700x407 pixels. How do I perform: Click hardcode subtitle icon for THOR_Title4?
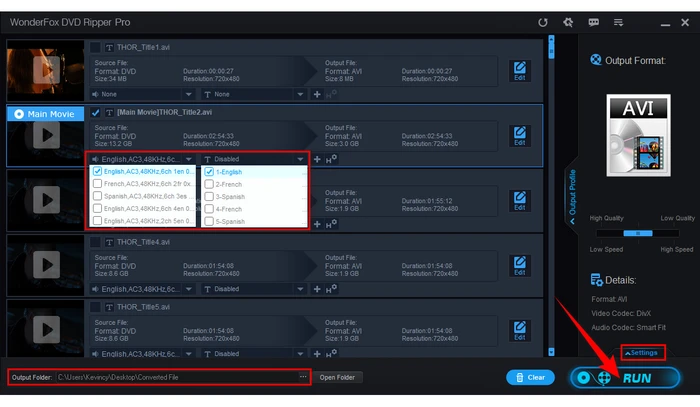tap(331, 289)
